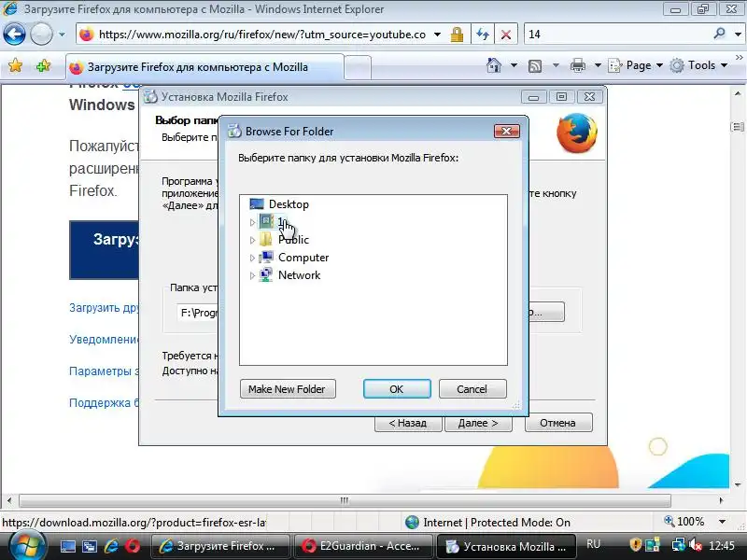Viewport: 747px width, 560px height.
Task: Open a new blank tab
Action: click(358, 67)
